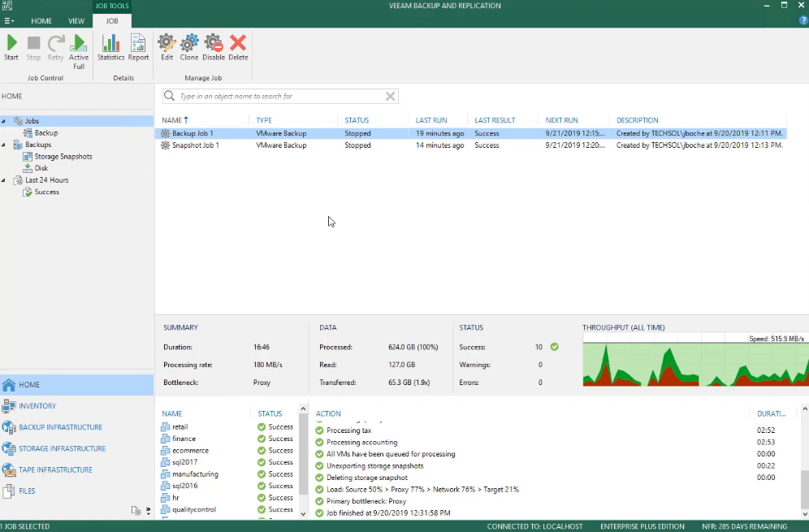Click the search magnifier icon
Viewport: 809px width, 532px height.
point(169,96)
